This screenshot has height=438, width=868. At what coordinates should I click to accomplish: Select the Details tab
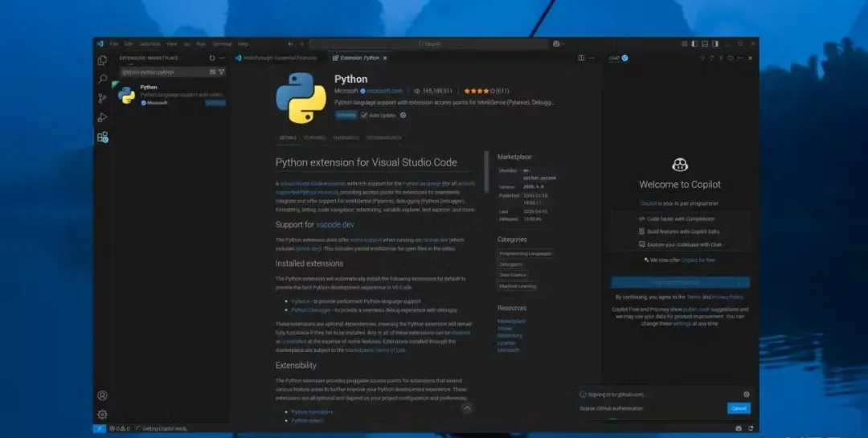(x=287, y=138)
